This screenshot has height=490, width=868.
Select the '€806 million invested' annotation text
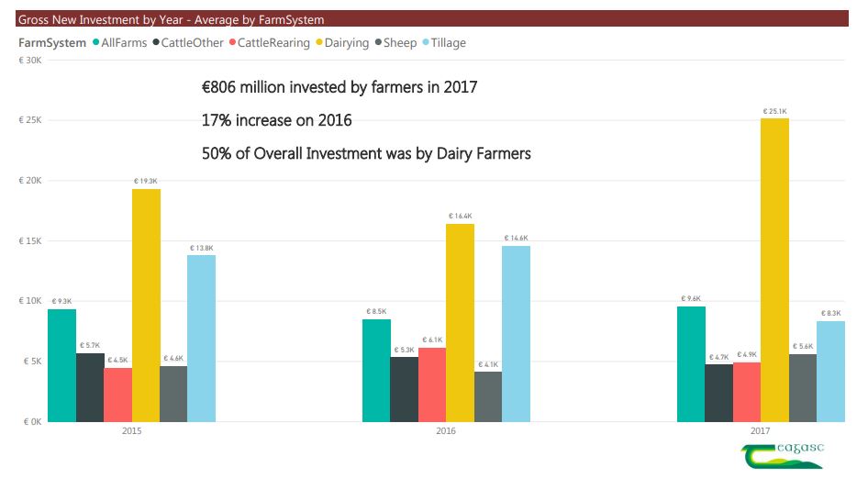[339, 87]
